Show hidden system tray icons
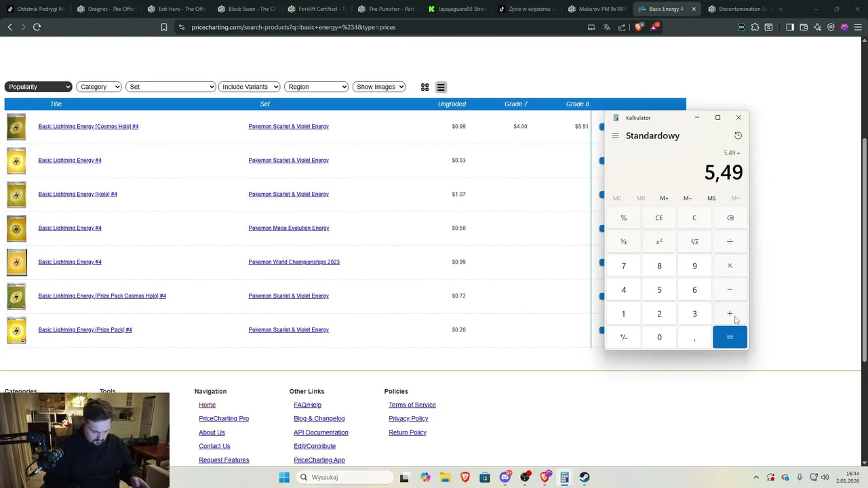868x488 pixels. [756, 477]
